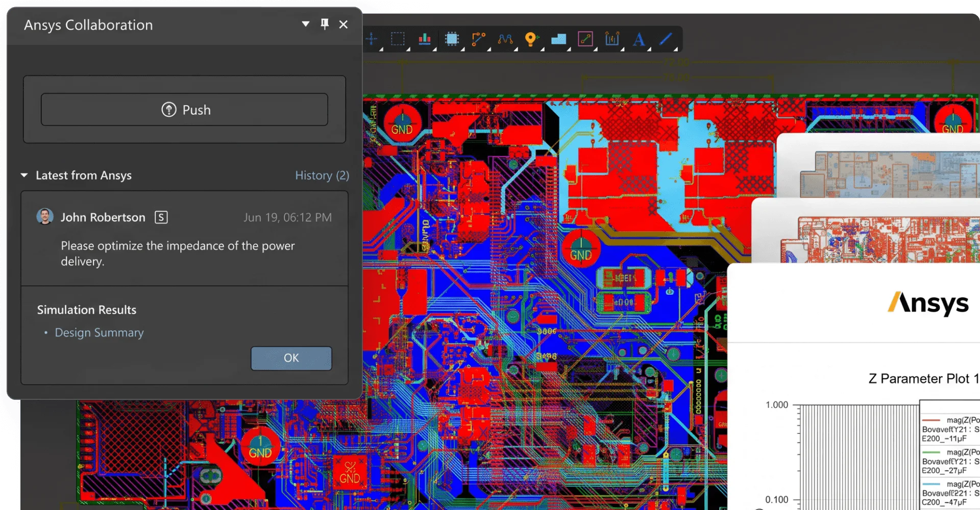Click the S badge next to John Robertson
The height and width of the screenshot is (510, 980).
point(161,217)
